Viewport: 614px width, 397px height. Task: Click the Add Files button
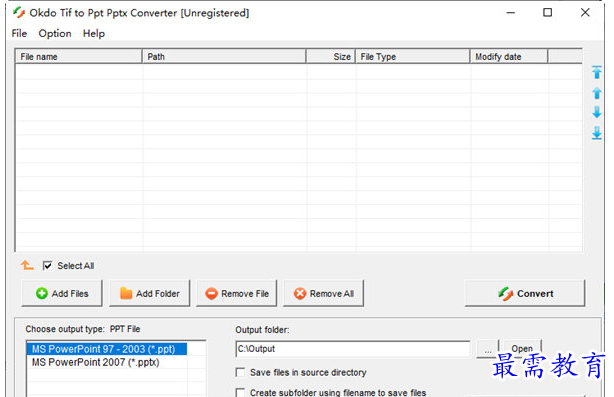[62, 293]
